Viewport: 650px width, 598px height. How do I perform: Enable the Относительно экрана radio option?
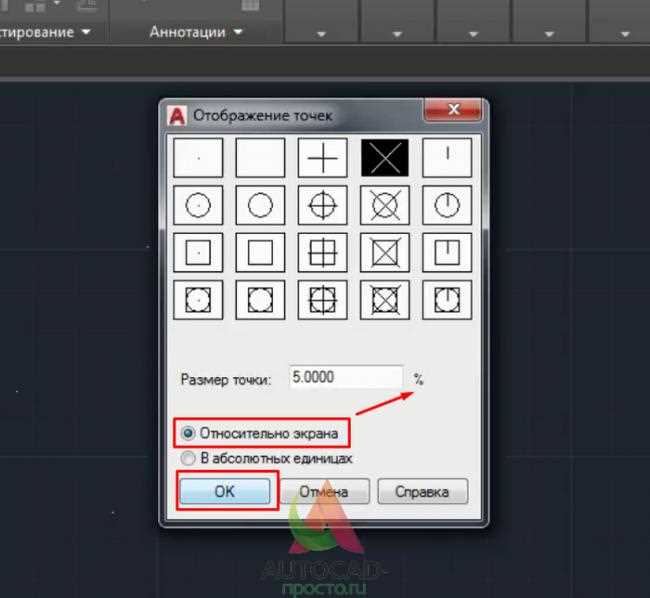(x=188, y=433)
